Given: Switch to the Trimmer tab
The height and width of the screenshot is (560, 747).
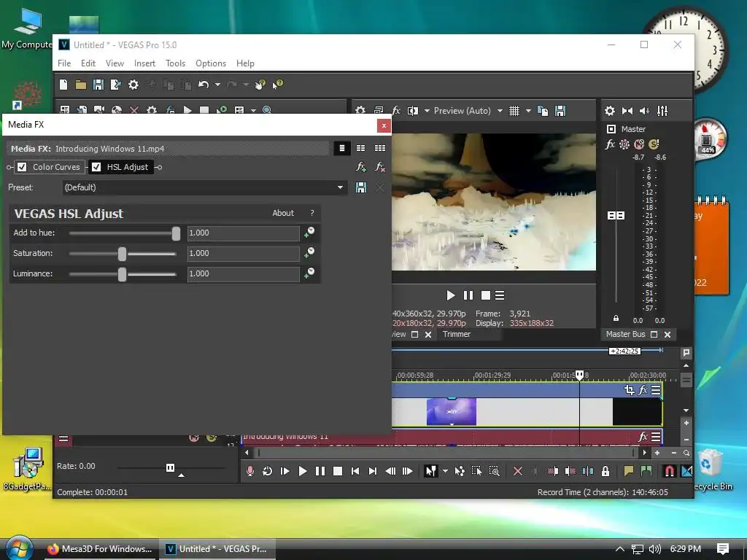Looking at the screenshot, I should pos(457,334).
